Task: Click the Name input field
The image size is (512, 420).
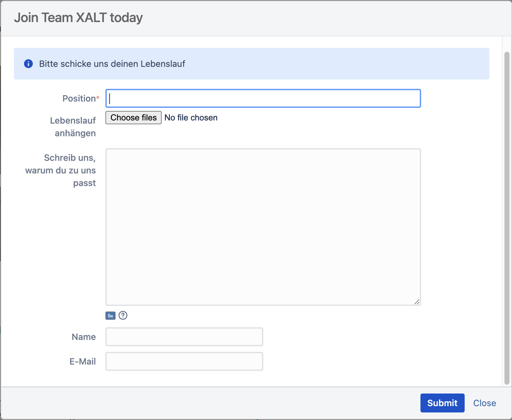Action: [x=184, y=337]
